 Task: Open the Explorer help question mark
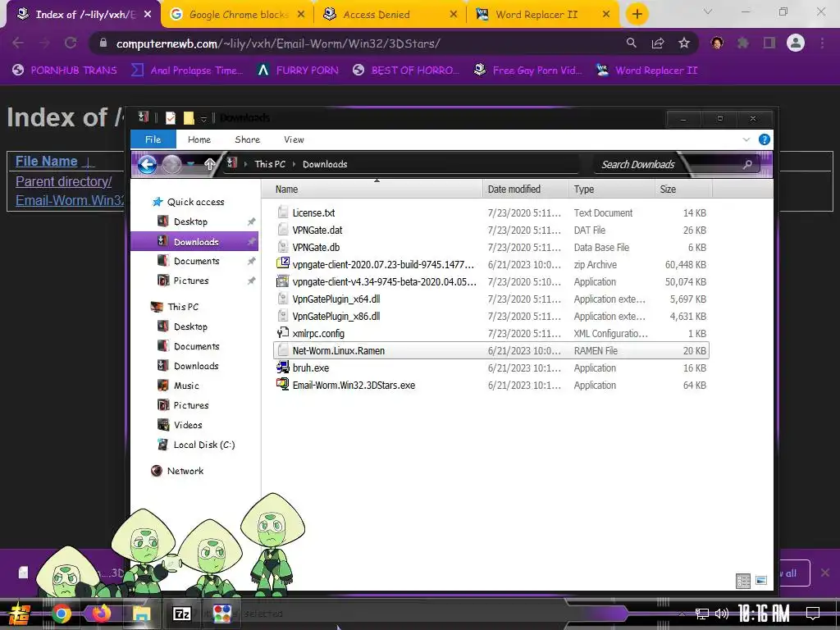click(765, 139)
